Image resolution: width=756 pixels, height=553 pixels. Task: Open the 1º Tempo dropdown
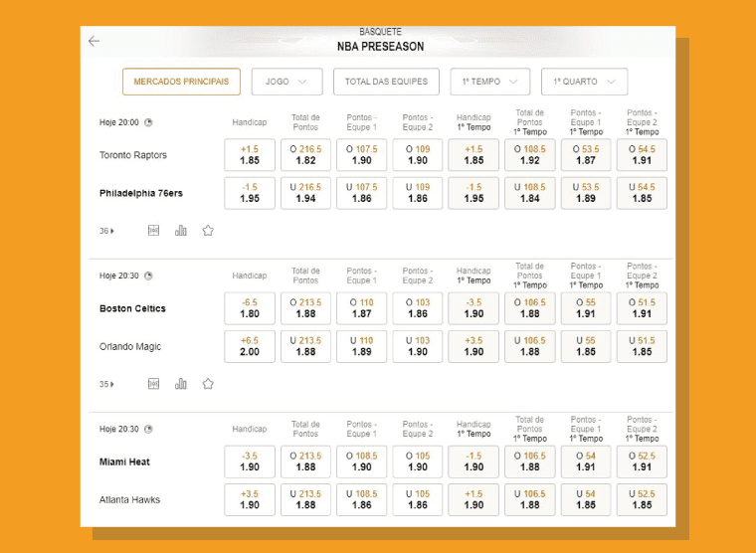pyautogui.click(x=489, y=82)
